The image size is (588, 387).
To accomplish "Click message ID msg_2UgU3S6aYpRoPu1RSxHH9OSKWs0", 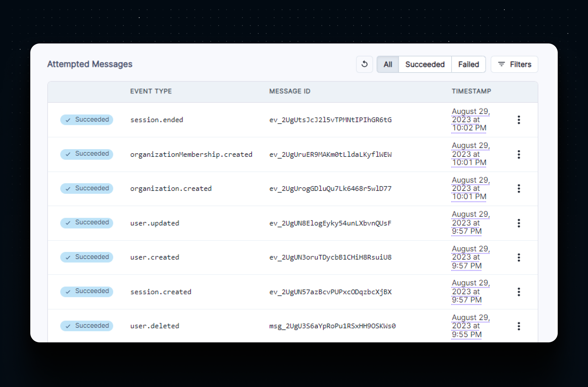I will click(x=333, y=326).
